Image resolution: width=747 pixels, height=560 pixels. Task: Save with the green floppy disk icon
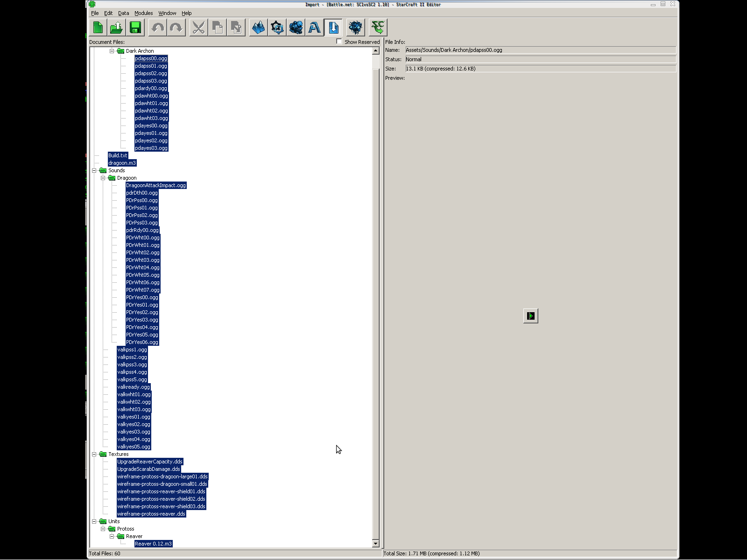tap(135, 28)
